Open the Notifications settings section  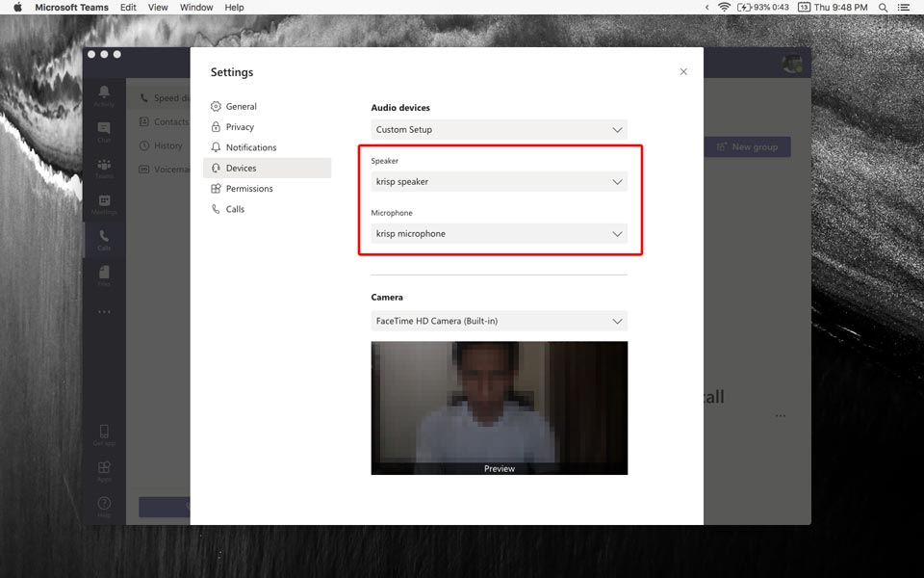point(267,147)
